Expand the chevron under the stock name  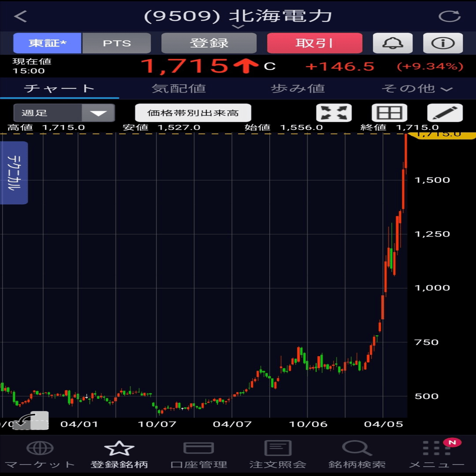(x=238, y=27)
